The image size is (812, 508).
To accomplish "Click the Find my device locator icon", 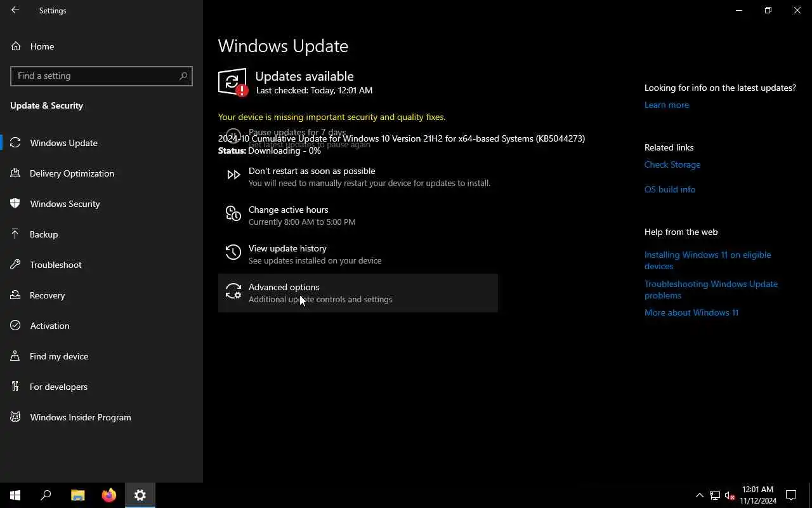I will click(16, 356).
